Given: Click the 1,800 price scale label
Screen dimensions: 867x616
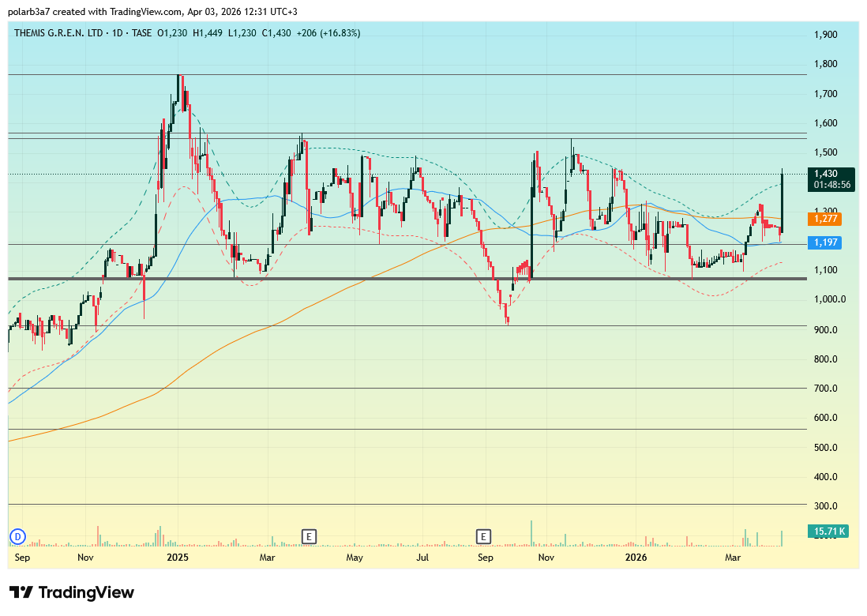Looking at the screenshot, I should point(826,64).
